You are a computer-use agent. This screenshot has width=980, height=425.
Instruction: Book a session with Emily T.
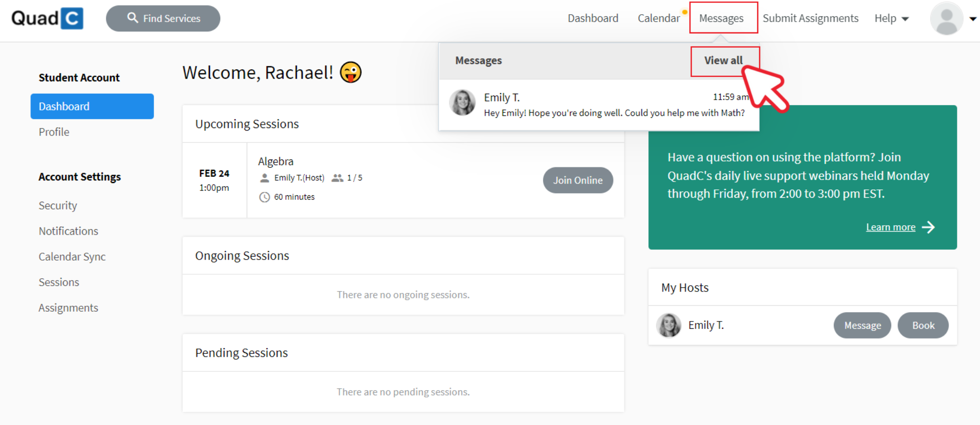(923, 325)
